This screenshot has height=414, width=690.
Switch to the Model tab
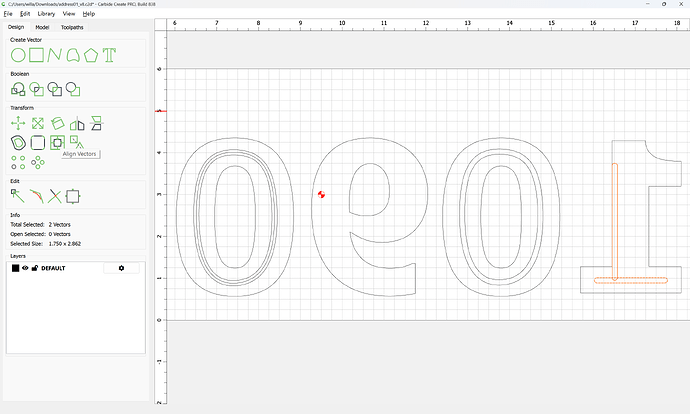click(x=42, y=27)
